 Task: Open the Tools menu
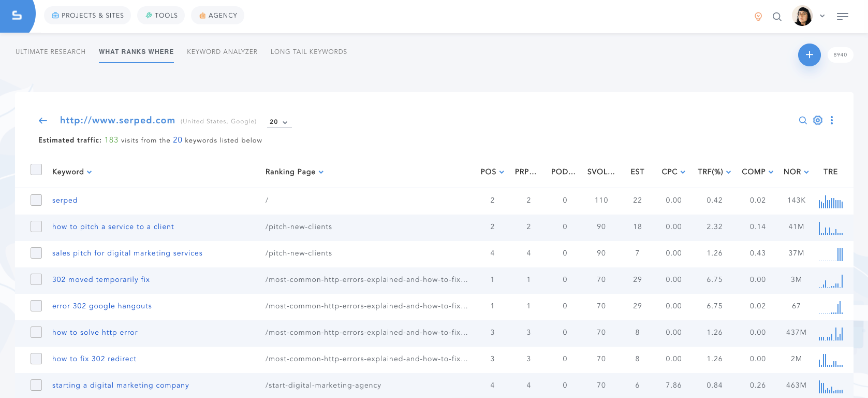(161, 16)
